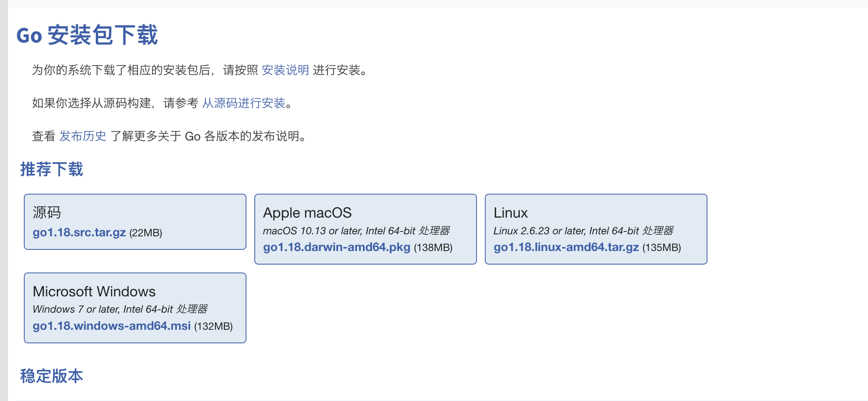Image resolution: width=868 pixels, height=401 pixels.
Task: Open the 发布历史 link
Action: 83,136
